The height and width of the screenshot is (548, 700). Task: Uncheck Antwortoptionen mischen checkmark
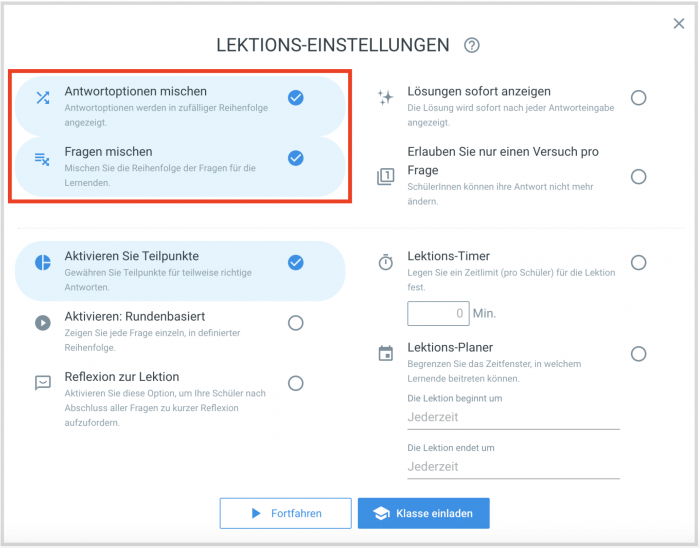pyautogui.click(x=296, y=98)
